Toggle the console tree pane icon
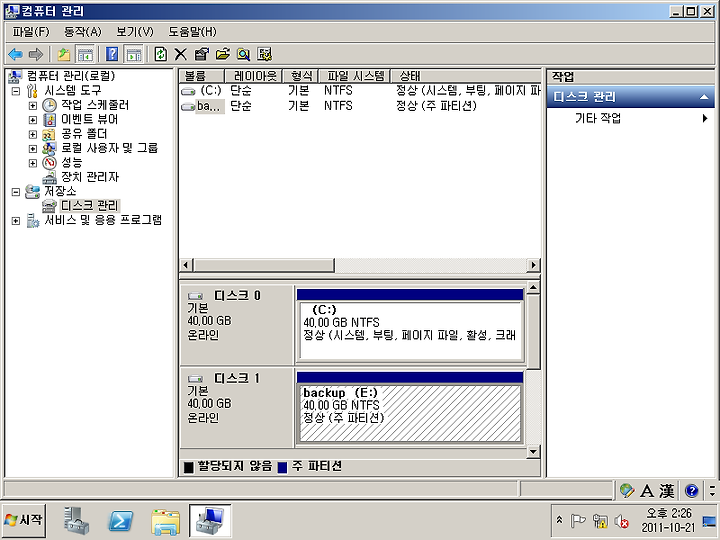 click(85, 54)
